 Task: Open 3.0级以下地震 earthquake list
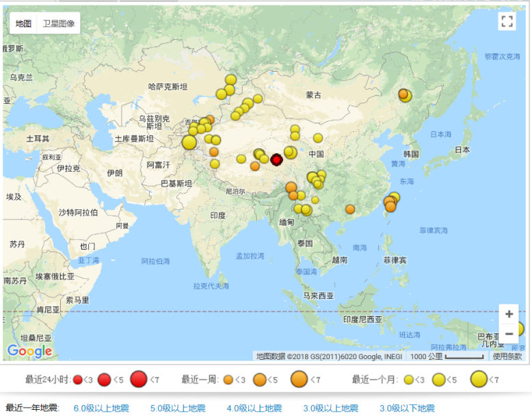click(407, 408)
